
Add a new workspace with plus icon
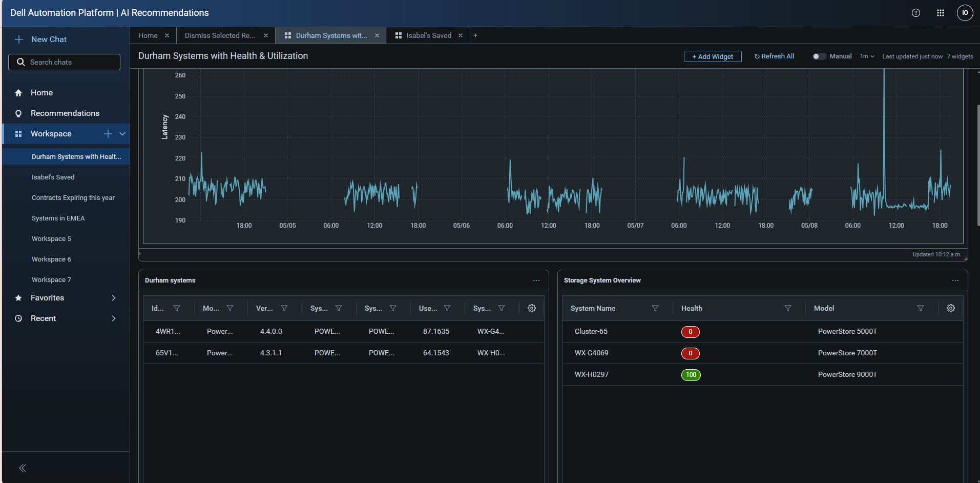[x=108, y=134]
